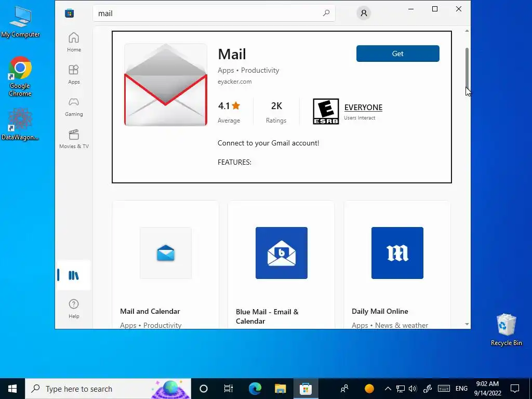The width and height of the screenshot is (532, 399).
Task: Click the search field containing 'mail'
Action: (x=214, y=13)
